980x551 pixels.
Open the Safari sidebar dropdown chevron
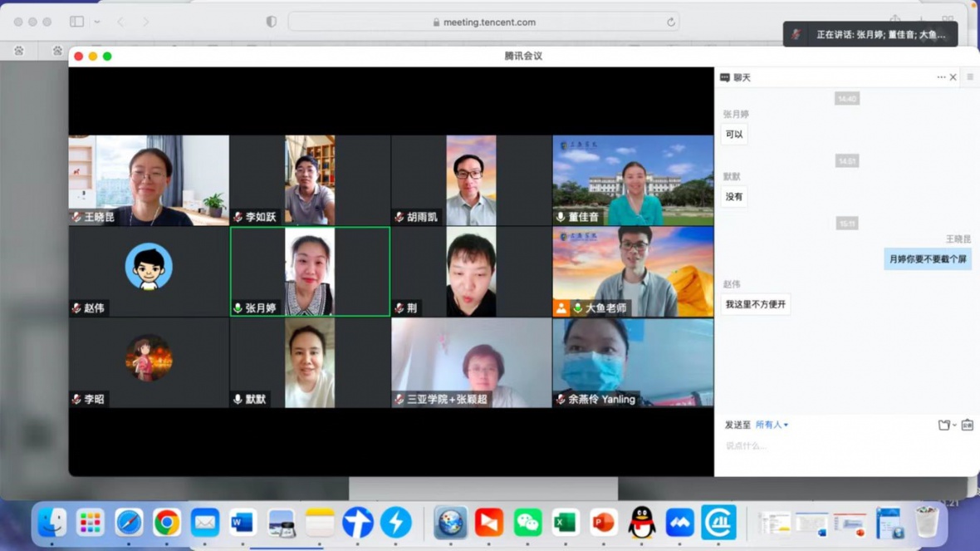click(97, 22)
